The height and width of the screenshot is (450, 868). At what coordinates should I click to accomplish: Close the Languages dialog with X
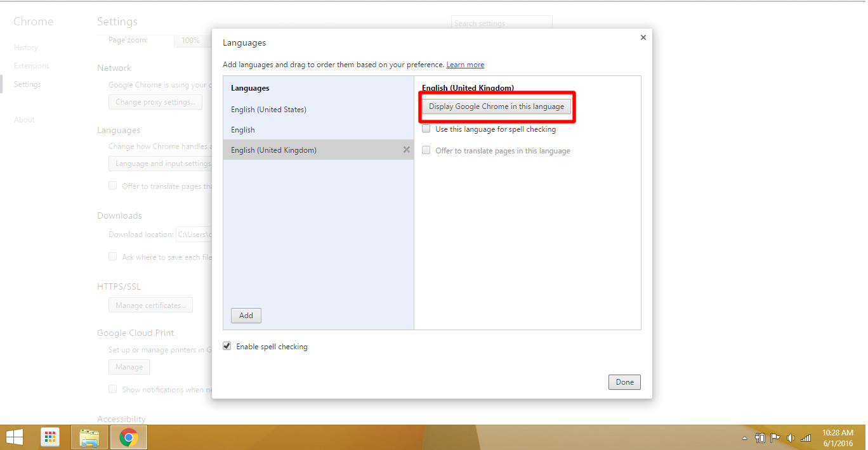pyautogui.click(x=643, y=37)
